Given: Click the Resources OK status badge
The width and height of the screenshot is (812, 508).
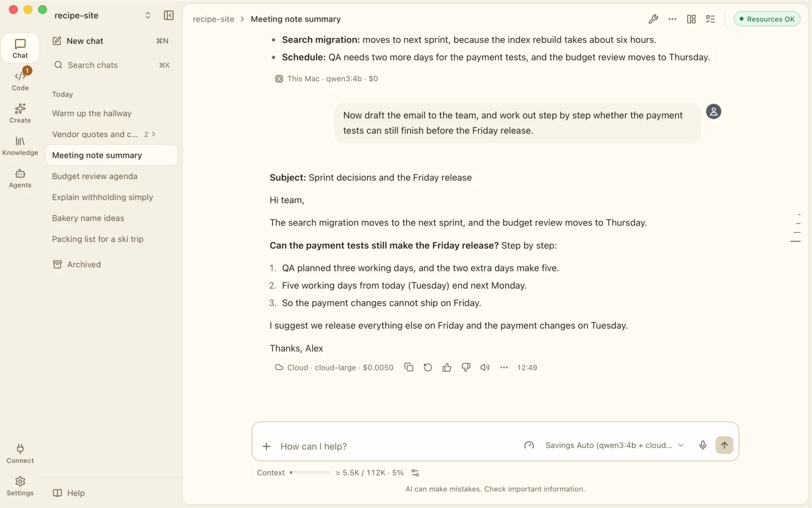Looking at the screenshot, I should 767,19.
